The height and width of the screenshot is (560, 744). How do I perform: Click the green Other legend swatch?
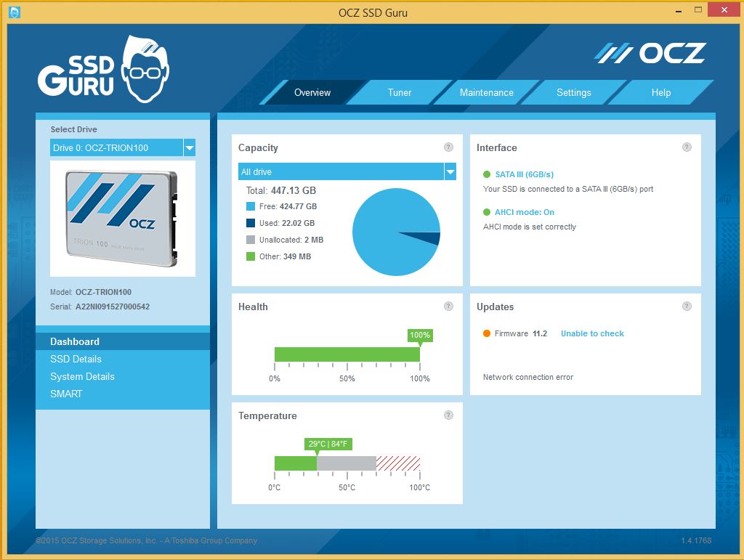point(251,256)
